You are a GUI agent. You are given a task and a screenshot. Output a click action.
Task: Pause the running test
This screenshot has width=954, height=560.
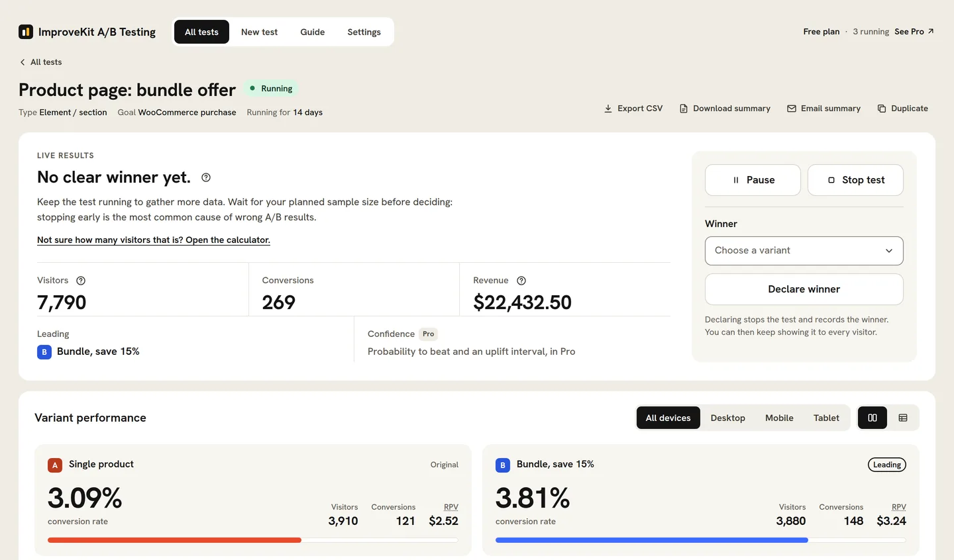753,180
